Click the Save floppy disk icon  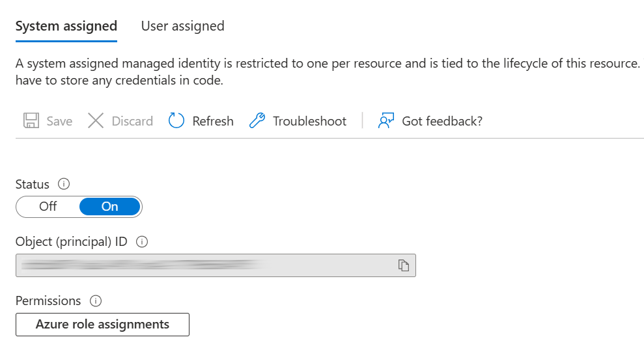31,120
